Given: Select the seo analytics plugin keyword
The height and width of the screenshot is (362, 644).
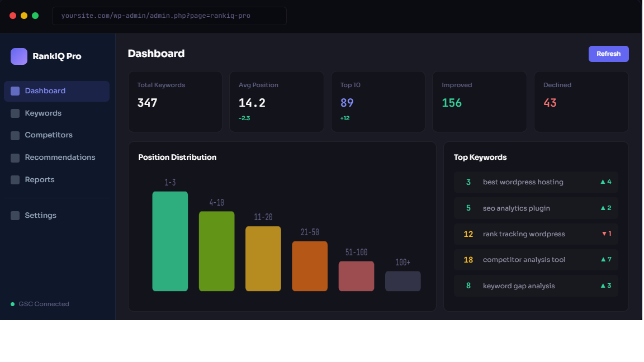Looking at the screenshot, I should [536, 208].
